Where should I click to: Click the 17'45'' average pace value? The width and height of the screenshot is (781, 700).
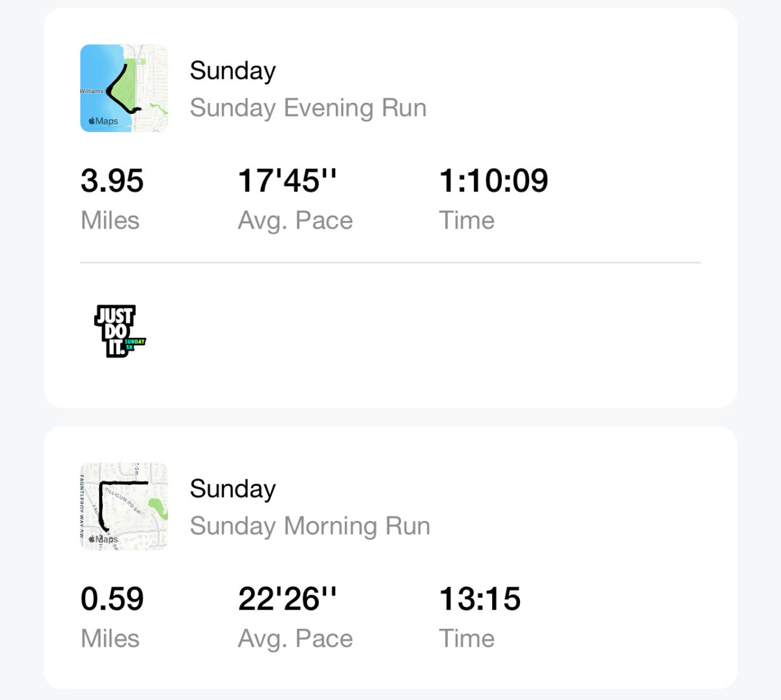click(x=288, y=181)
